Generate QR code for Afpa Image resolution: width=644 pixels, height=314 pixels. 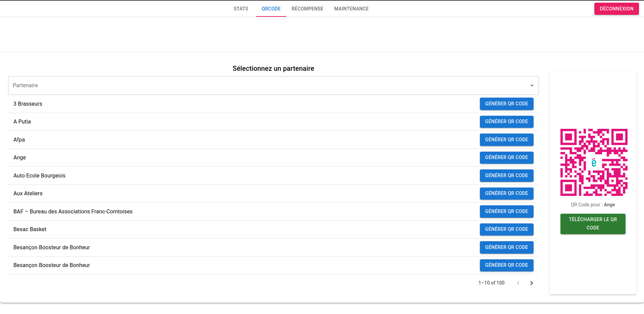coord(506,140)
